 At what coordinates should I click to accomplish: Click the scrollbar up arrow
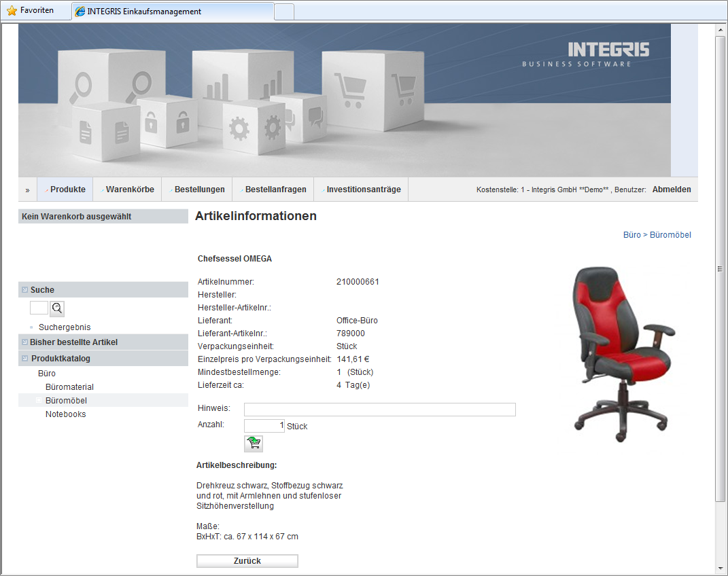(720, 30)
